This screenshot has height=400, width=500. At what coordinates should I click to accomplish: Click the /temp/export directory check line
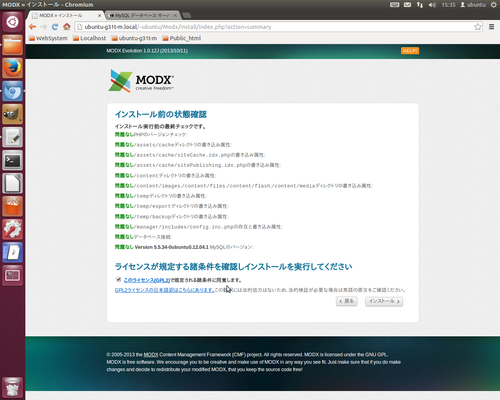172,206
